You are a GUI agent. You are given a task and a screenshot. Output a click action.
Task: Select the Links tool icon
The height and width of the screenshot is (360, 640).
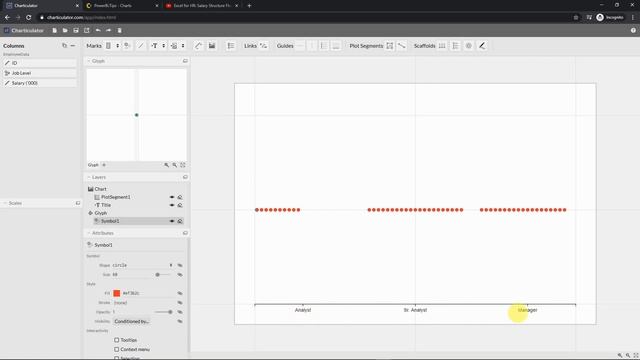[x=263, y=46]
